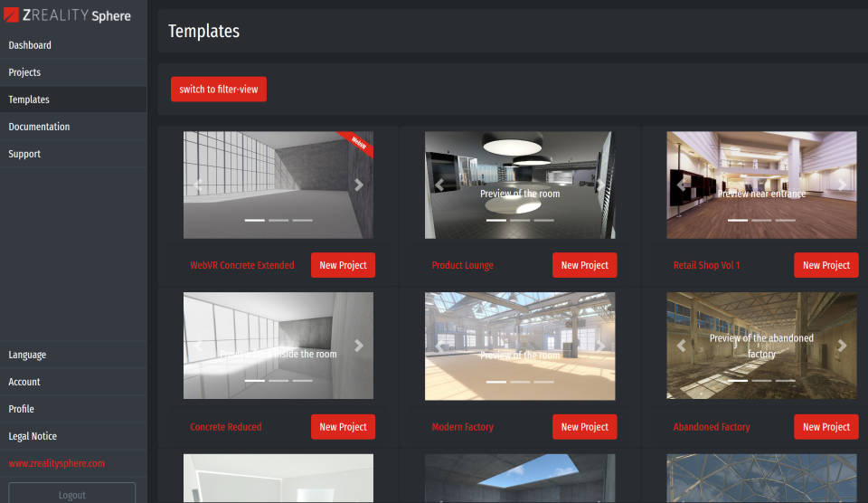This screenshot has height=503, width=868.
Task: Jump to third slide of Product Lounge
Action: point(544,221)
